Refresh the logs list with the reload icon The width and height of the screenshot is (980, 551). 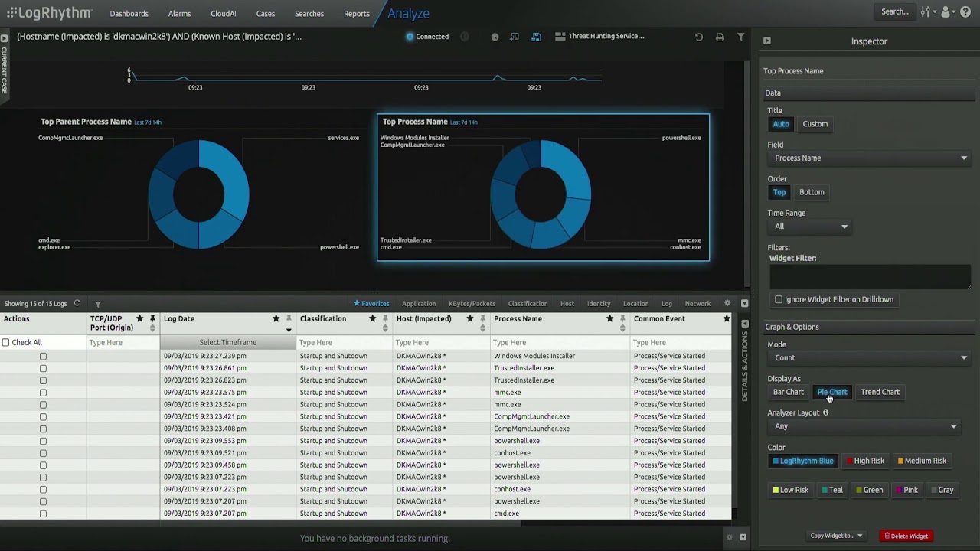click(77, 304)
